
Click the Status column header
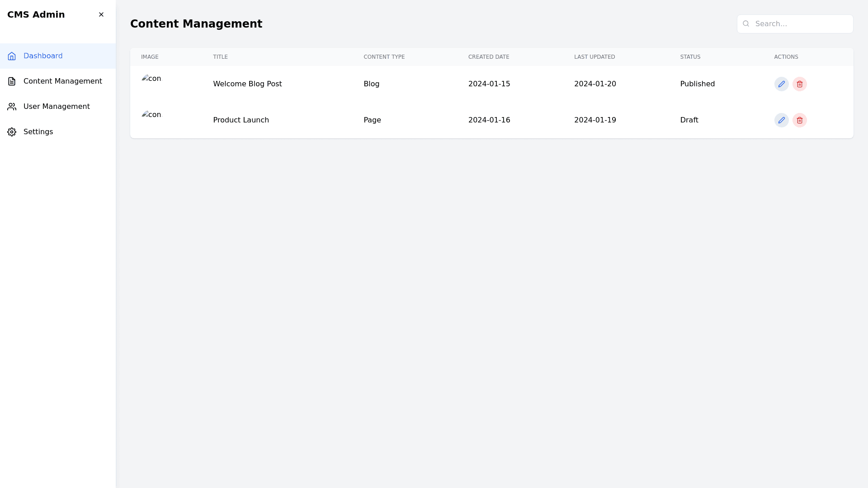[690, 57]
